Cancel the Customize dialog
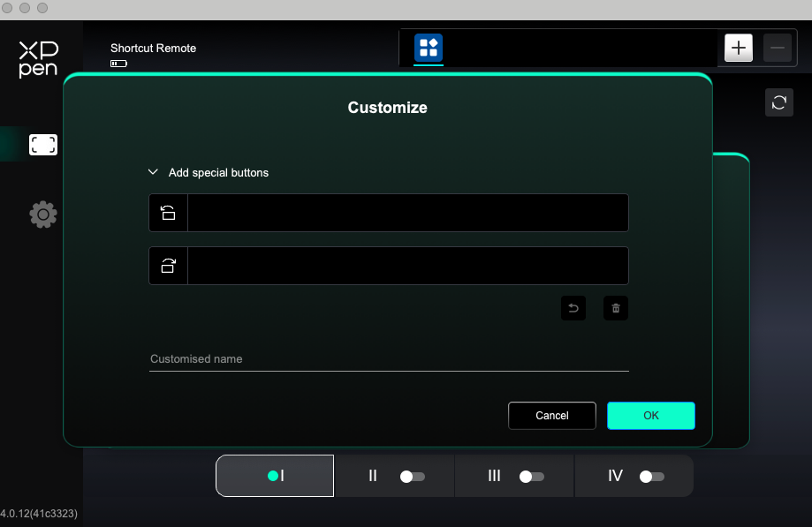Screen dimensions: 812x527 [552, 416]
